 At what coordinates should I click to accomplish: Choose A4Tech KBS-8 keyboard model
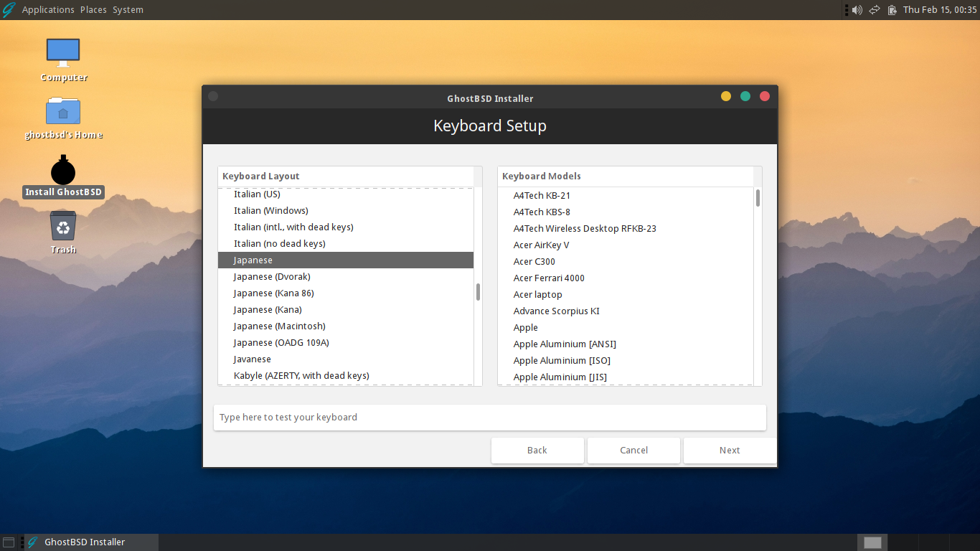pyautogui.click(x=626, y=212)
